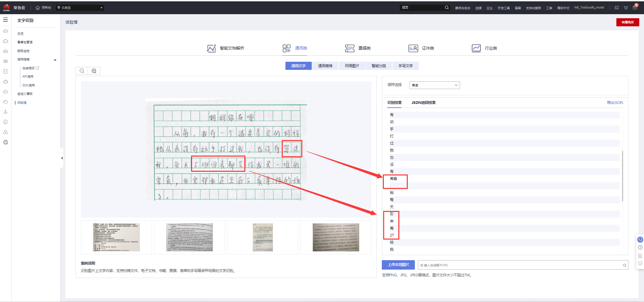This screenshot has height=302, width=644.
Task: Click the 搜索 search field
Action: coord(423,7)
